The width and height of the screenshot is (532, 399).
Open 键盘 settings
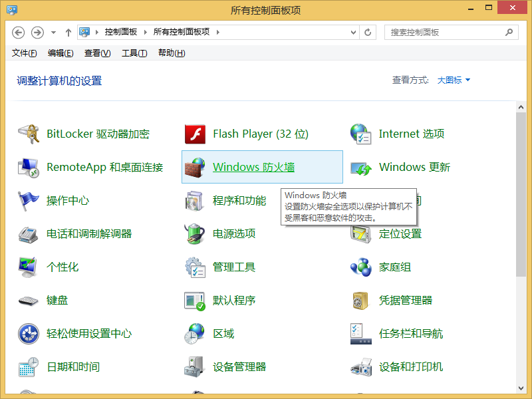coord(57,300)
